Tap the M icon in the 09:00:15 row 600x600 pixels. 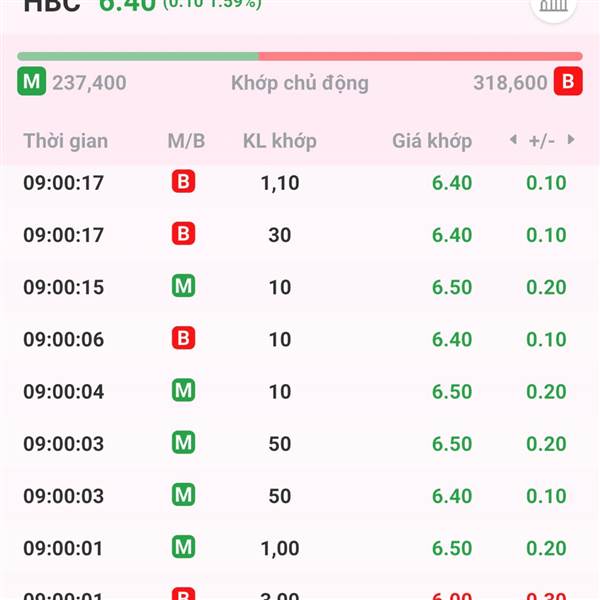pyautogui.click(x=183, y=286)
